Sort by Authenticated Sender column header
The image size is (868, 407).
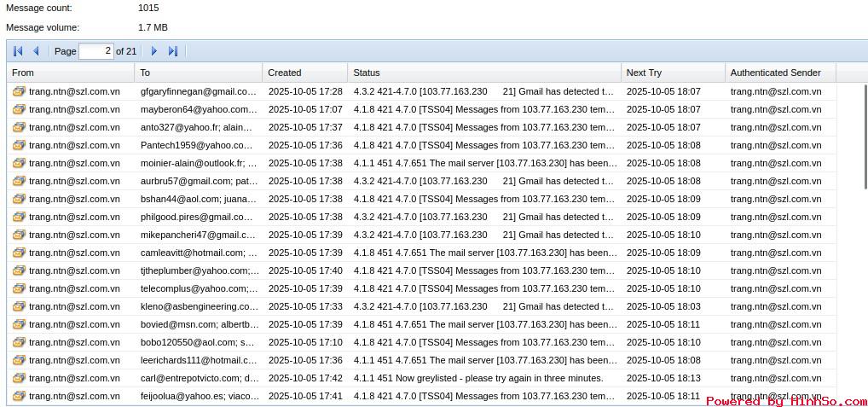point(779,73)
